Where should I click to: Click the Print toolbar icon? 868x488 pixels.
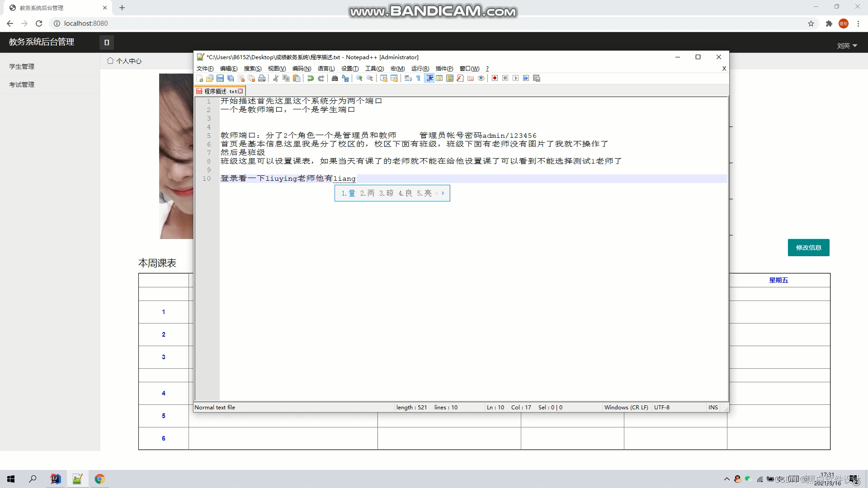[262, 78]
